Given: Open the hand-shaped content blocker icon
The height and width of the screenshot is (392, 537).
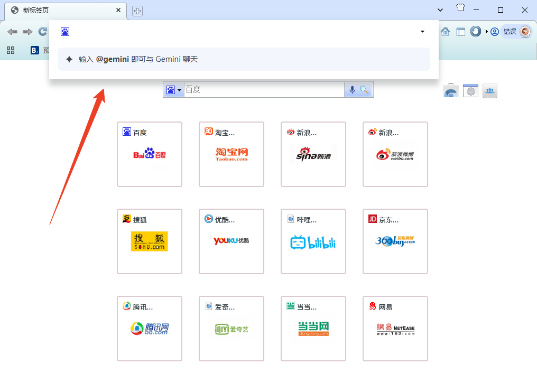Looking at the screenshot, I should pyautogui.click(x=475, y=31).
